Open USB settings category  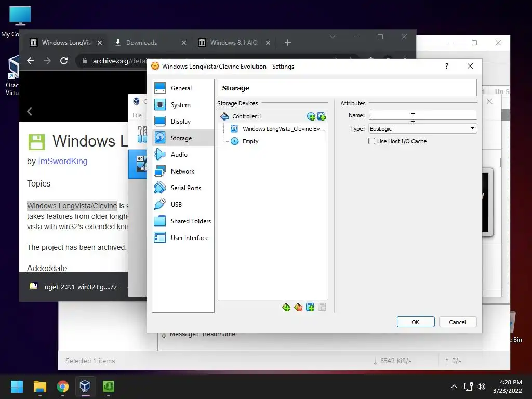[183, 205]
